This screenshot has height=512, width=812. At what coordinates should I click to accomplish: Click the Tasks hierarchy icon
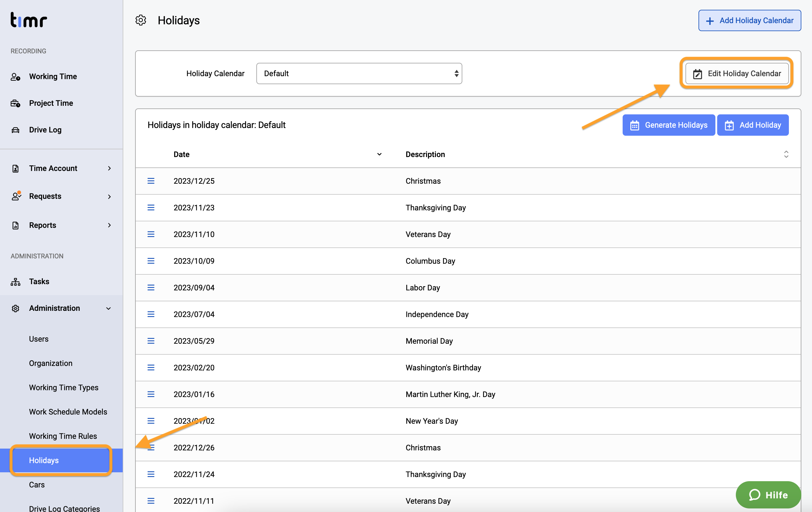15,281
